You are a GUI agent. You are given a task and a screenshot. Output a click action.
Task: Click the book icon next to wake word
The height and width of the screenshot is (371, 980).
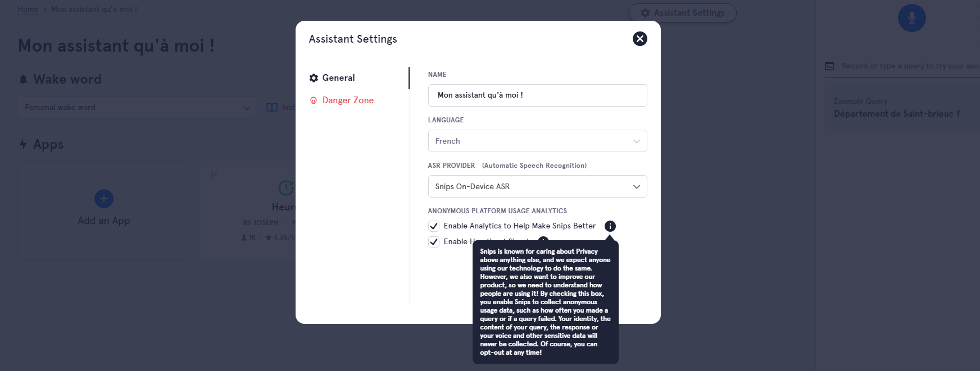point(272,107)
